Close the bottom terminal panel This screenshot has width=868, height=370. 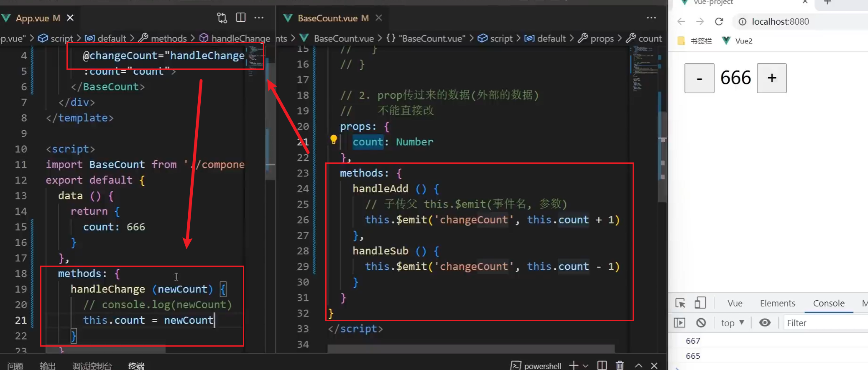[x=654, y=365]
